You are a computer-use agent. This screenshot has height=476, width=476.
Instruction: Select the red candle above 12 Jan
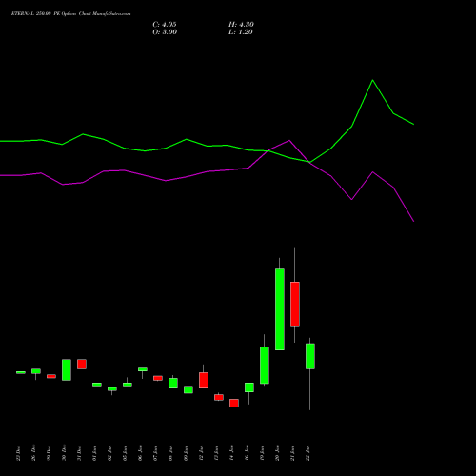coord(204,380)
